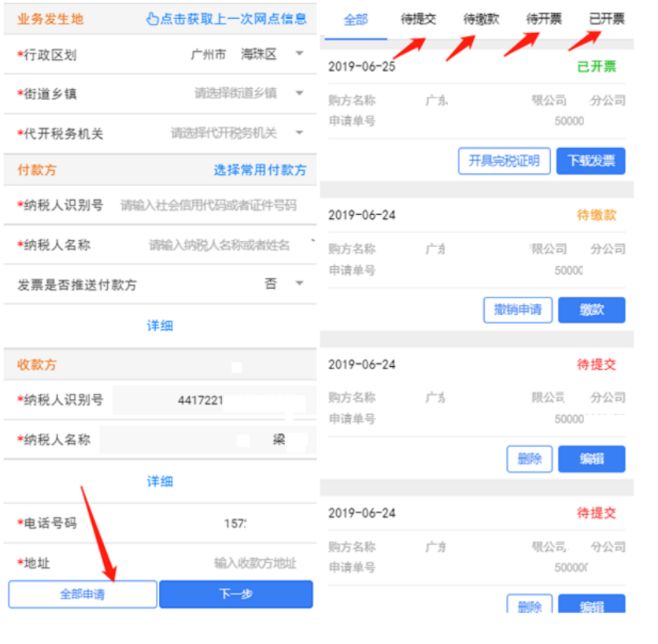Open the 行政区划 dropdown arrow

point(299,54)
